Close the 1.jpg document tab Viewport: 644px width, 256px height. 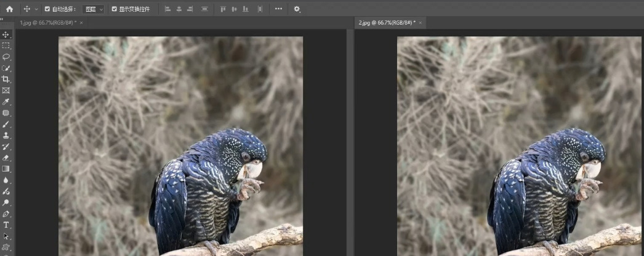pos(81,23)
